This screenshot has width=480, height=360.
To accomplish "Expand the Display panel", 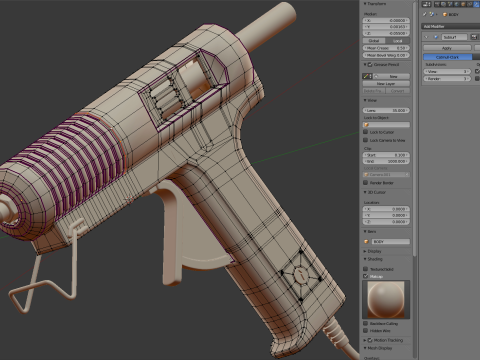I will (365, 251).
